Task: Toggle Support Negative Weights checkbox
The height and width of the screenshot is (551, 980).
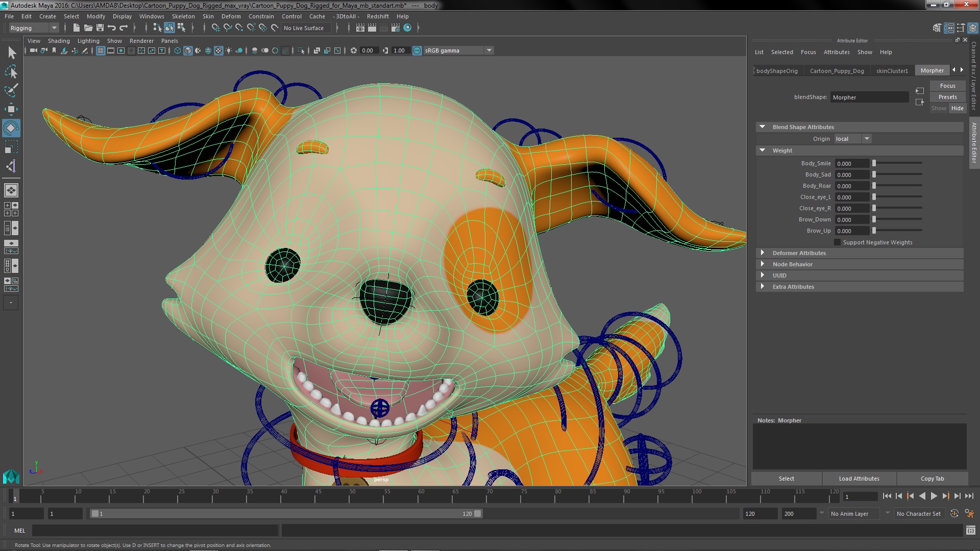Action: point(837,242)
